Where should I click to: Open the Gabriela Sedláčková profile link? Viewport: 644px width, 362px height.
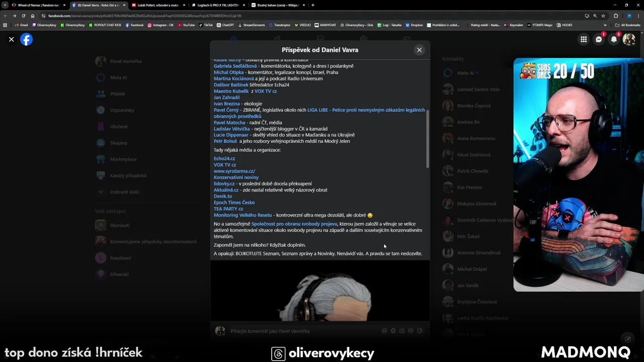click(x=235, y=66)
